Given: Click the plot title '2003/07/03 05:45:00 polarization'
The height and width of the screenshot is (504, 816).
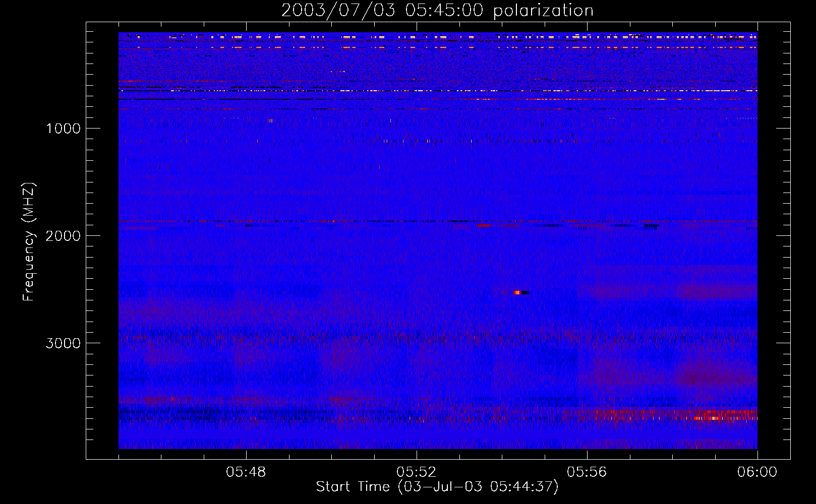Looking at the screenshot, I should point(437,10).
